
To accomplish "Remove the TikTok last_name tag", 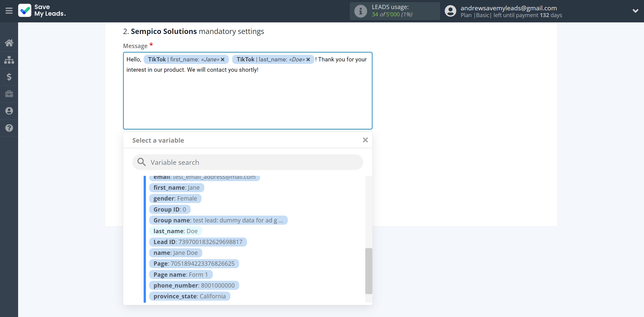I will point(308,60).
